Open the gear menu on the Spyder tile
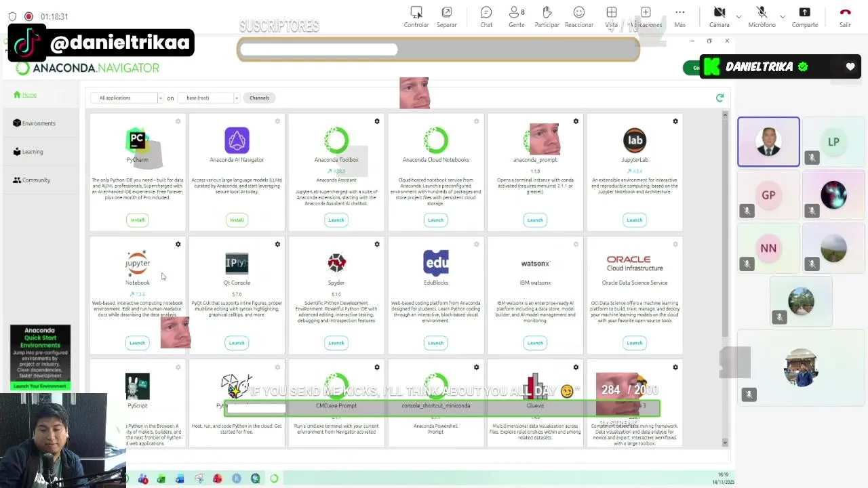 377,244
